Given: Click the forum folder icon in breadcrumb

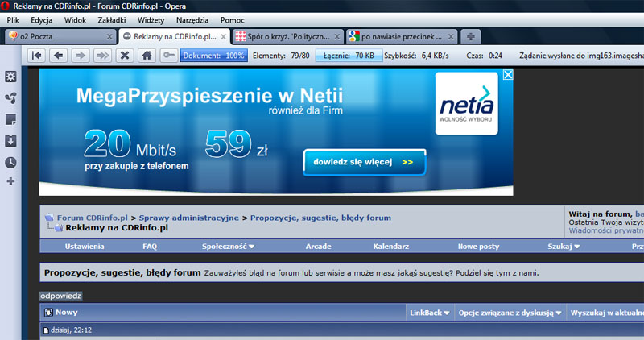Looking at the screenshot, I should coord(49,218).
